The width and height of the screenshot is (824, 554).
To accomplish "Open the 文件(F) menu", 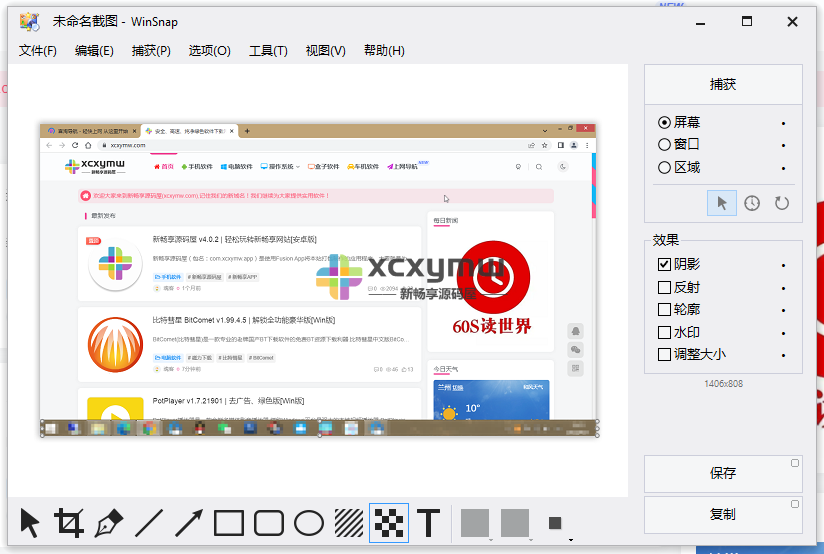I will pyautogui.click(x=38, y=51).
